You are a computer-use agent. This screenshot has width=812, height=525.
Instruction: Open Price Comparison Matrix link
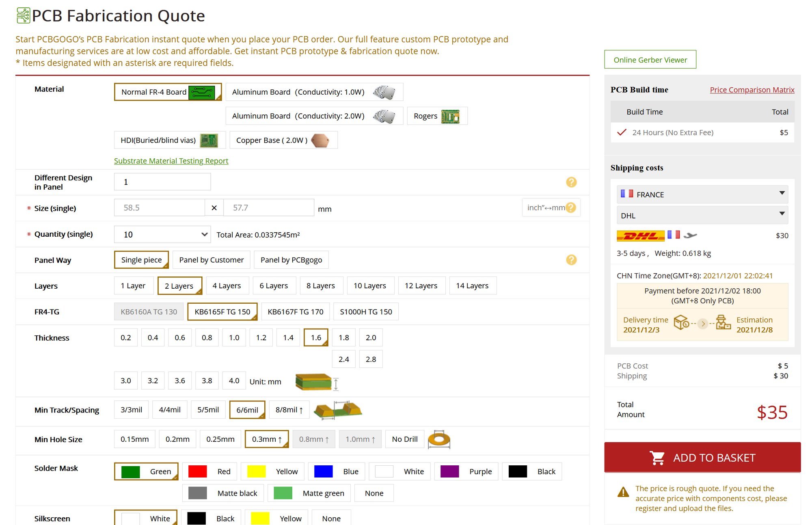[752, 90]
